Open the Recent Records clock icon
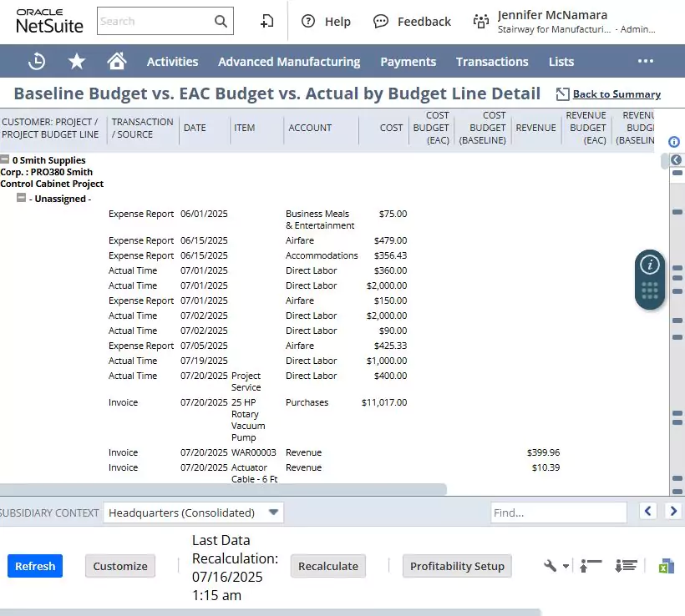Screen dimensions: 685x616 click(37, 61)
